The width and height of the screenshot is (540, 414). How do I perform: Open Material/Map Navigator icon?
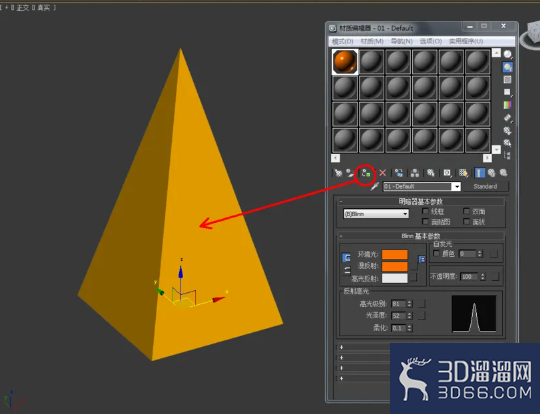(x=508, y=155)
